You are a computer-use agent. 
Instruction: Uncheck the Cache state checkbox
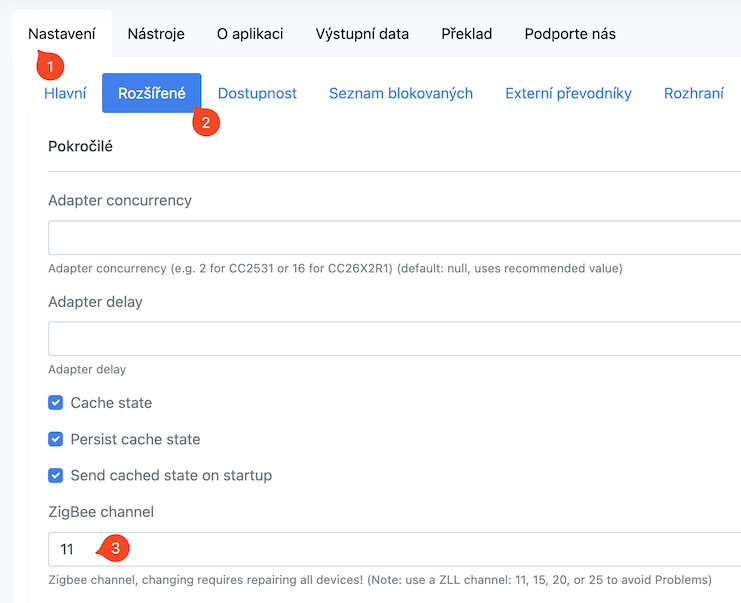coord(56,403)
